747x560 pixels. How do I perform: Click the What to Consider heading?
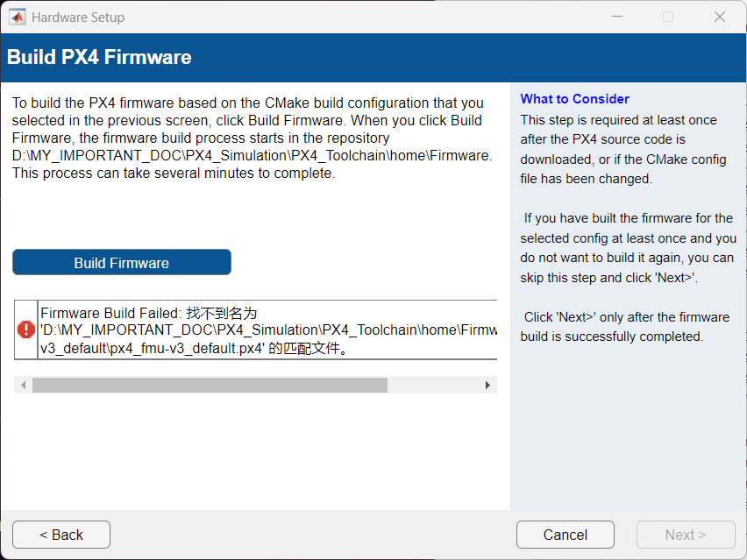point(574,99)
